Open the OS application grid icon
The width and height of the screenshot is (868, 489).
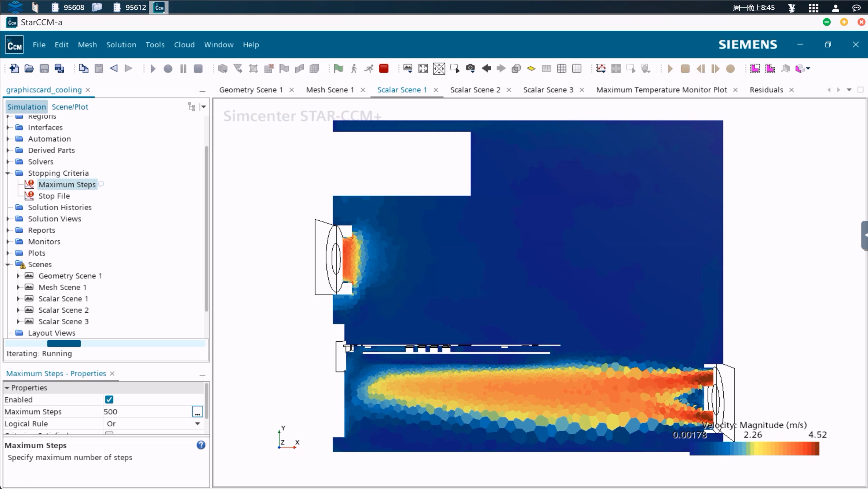pos(813,8)
